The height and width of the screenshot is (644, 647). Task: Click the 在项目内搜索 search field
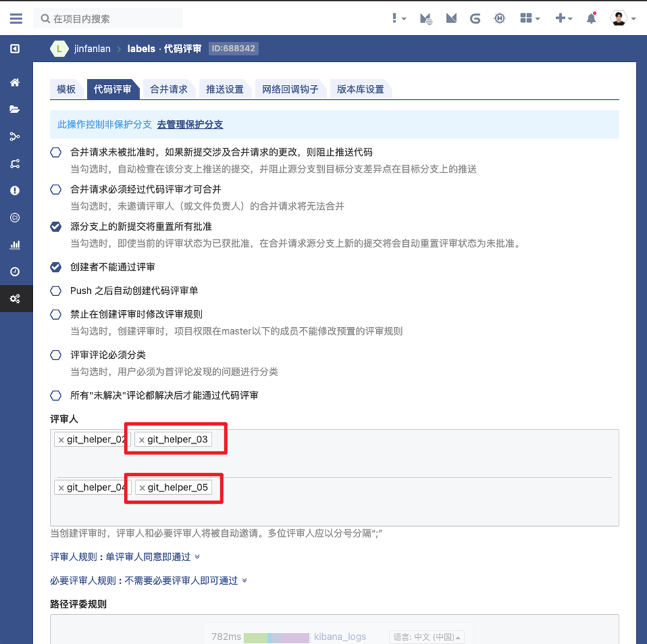tap(108, 18)
